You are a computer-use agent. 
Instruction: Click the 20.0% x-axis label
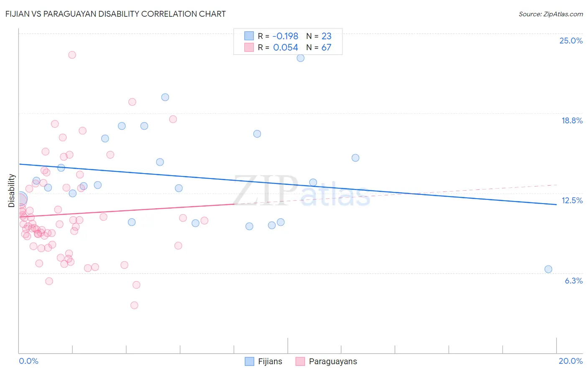571,361
